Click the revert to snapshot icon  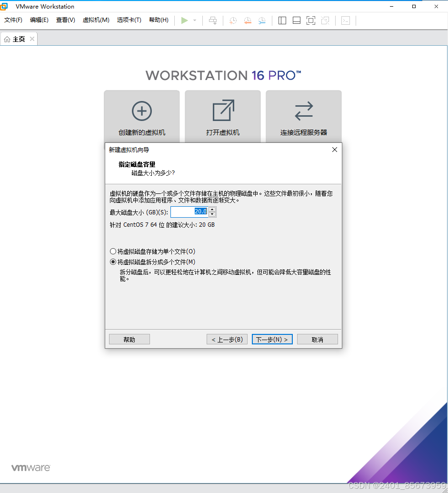248,20
